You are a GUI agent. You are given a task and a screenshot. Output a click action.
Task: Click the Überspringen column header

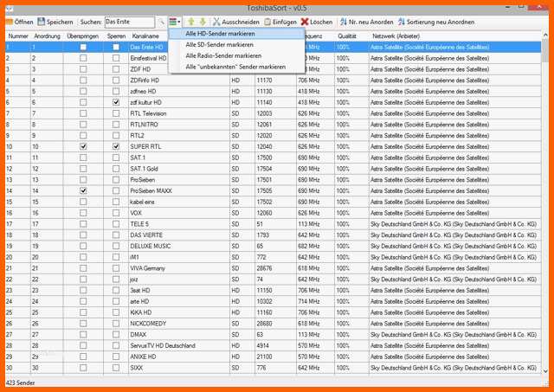(x=83, y=36)
